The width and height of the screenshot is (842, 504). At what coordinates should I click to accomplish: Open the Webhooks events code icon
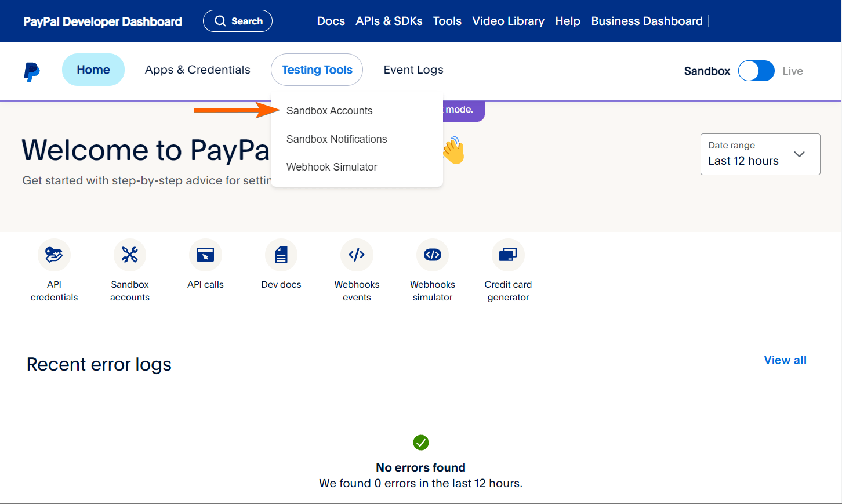coord(357,255)
